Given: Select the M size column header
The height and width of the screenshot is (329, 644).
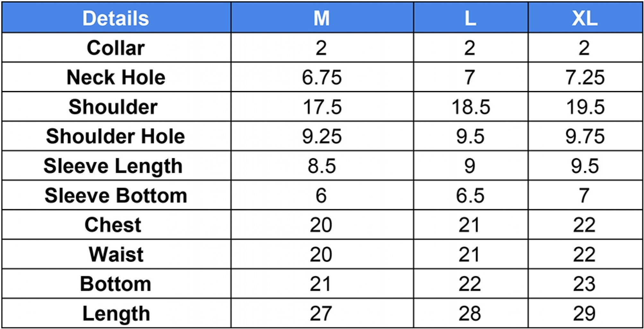Looking at the screenshot, I should pyautogui.click(x=322, y=18).
